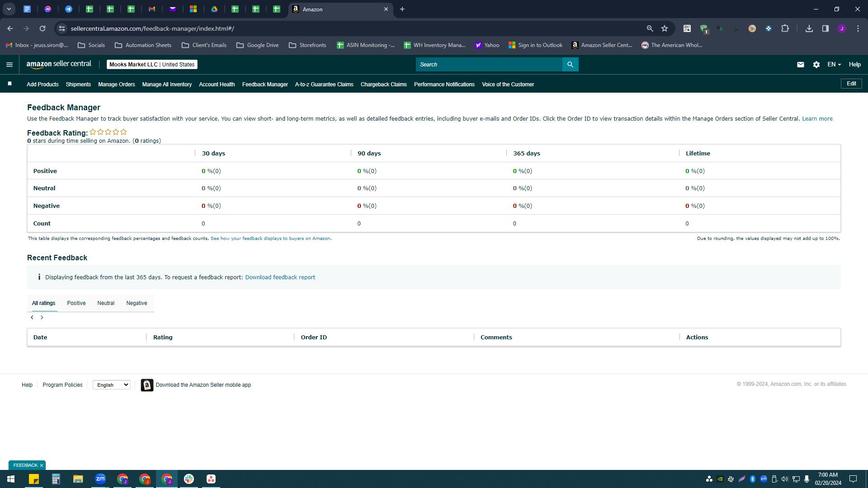This screenshot has width=868, height=488.
Task: Open the settings gear icon
Action: (816, 65)
